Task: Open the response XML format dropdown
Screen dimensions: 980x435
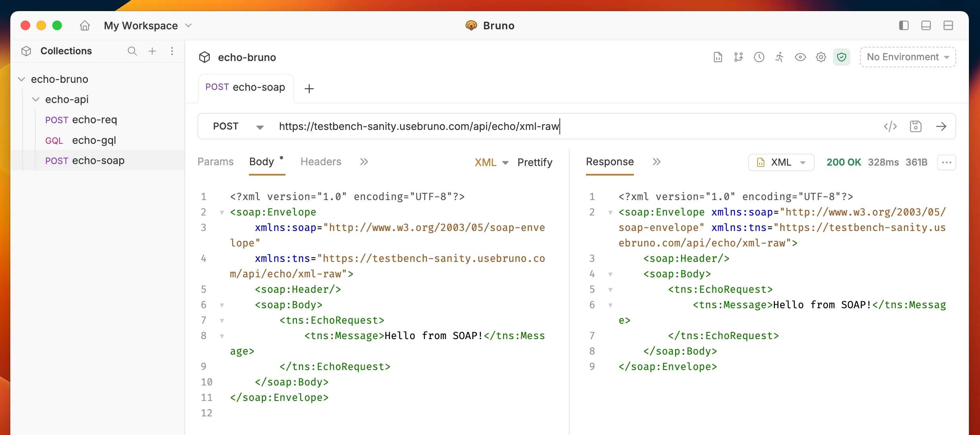Action: [781, 162]
